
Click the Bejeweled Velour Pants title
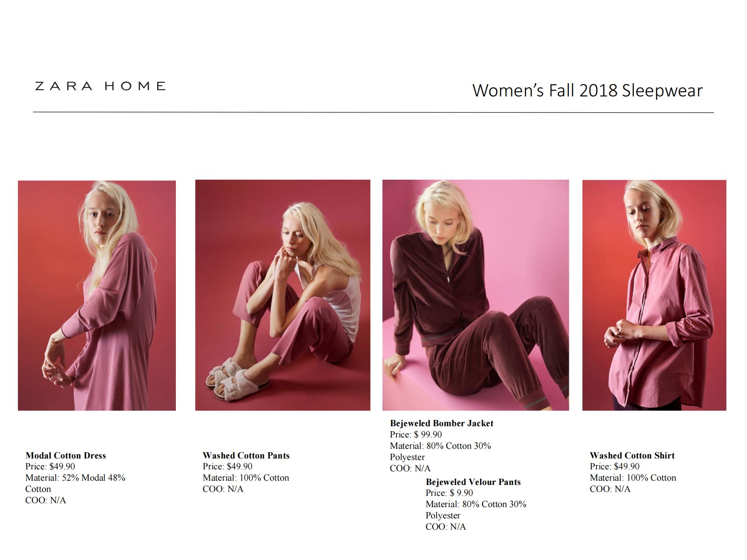click(473, 482)
